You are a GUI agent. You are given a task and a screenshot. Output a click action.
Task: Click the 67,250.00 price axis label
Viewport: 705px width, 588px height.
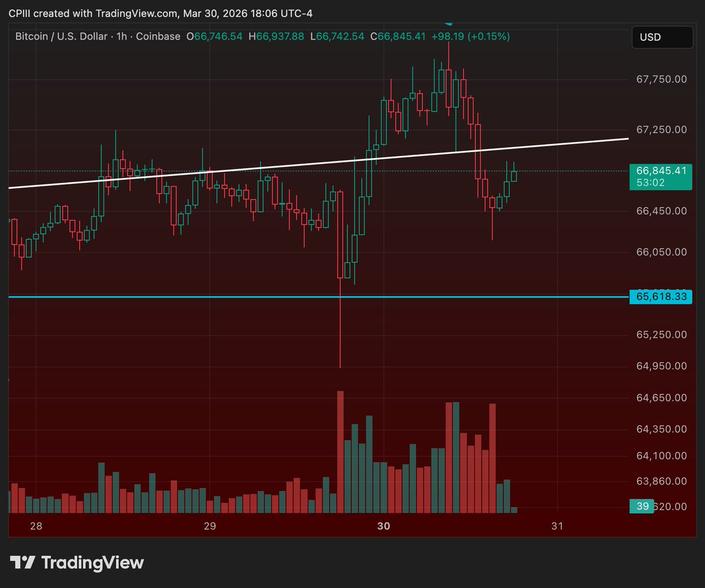(661, 129)
